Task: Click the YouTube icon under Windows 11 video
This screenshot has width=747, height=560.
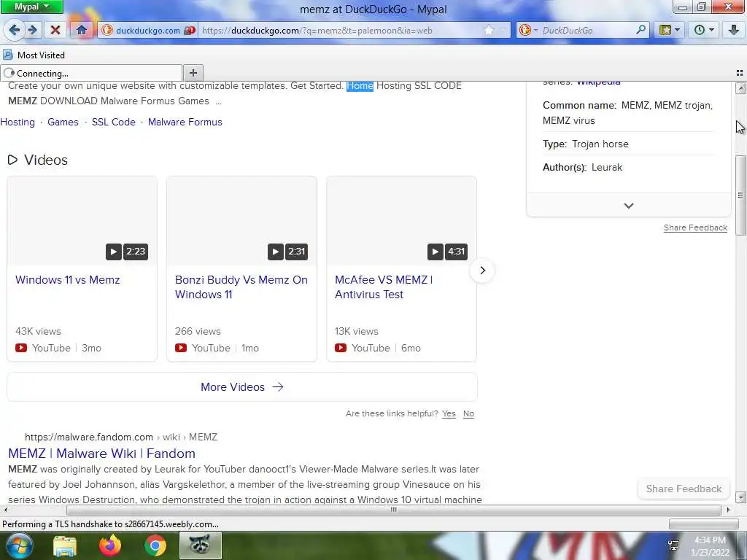Action: click(21, 348)
